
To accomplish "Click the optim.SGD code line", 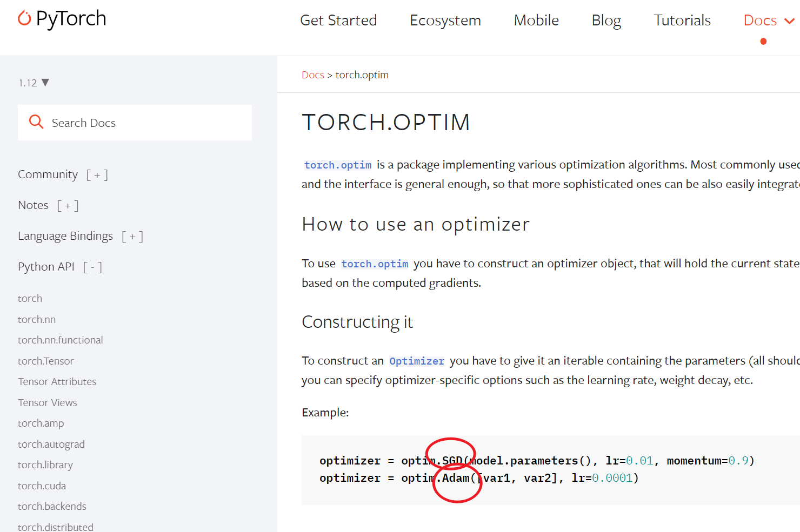I will click(x=537, y=461).
